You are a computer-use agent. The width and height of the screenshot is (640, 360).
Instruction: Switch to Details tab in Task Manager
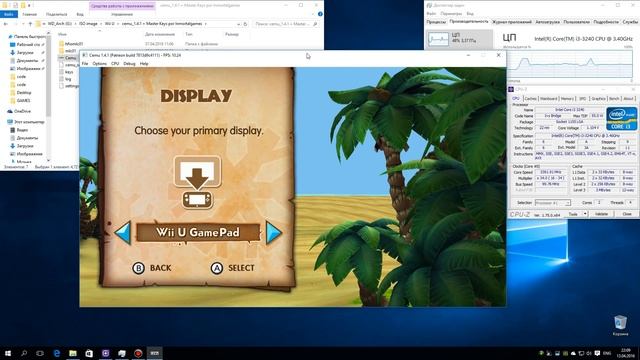pos(606,22)
